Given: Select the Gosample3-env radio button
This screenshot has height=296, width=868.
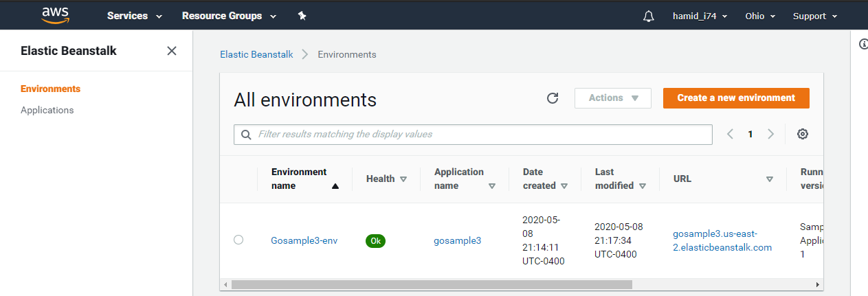Looking at the screenshot, I should click(x=238, y=240).
